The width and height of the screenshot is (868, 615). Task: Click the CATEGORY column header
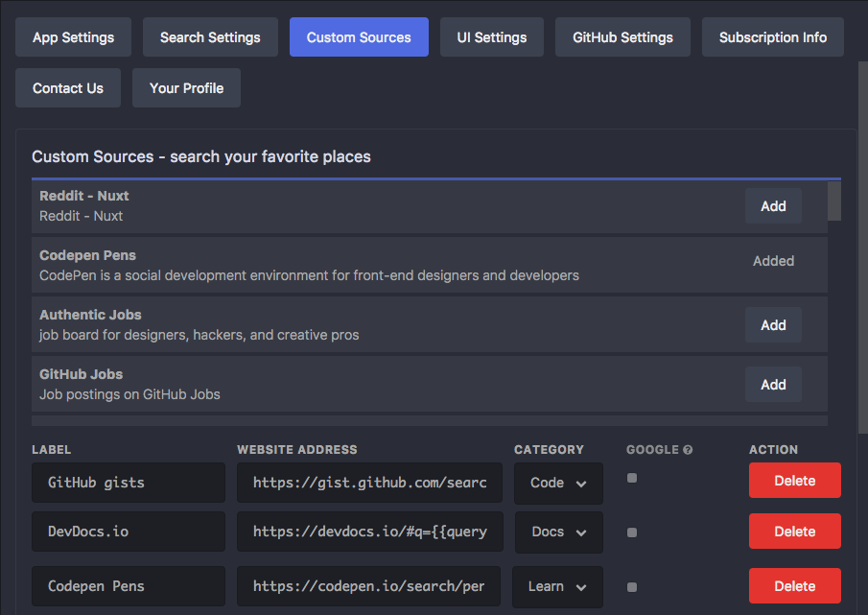click(549, 449)
